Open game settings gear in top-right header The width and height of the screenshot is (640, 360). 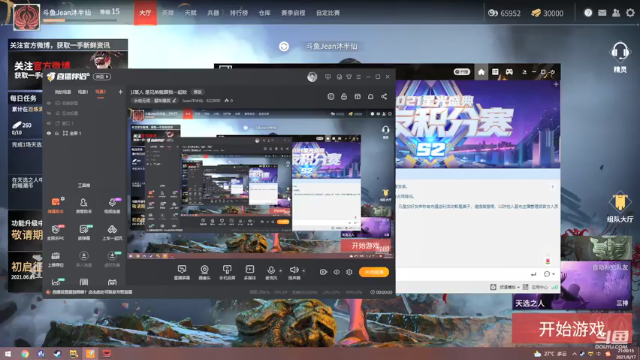[x=631, y=13]
